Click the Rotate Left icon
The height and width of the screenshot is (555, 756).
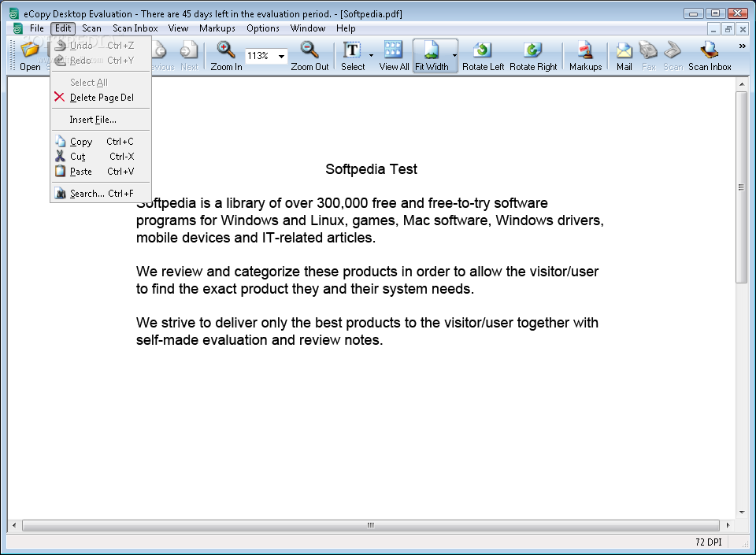482,50
